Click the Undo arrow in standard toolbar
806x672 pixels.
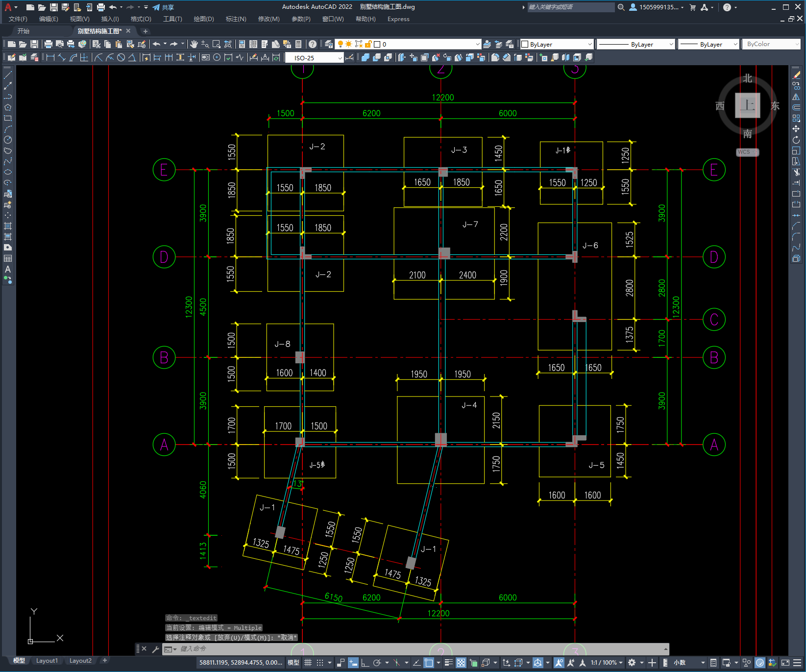156,44
